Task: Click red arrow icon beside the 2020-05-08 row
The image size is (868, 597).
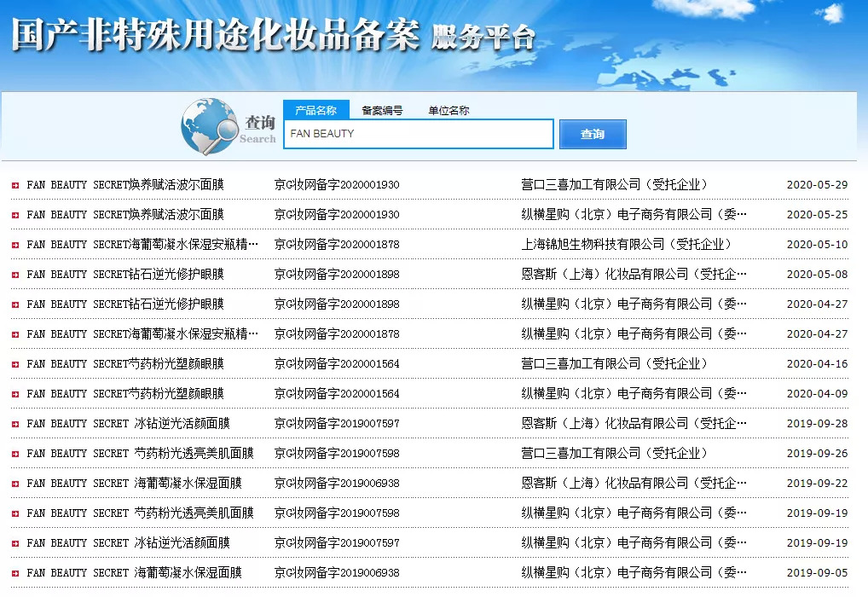Action: coord(15,275)
